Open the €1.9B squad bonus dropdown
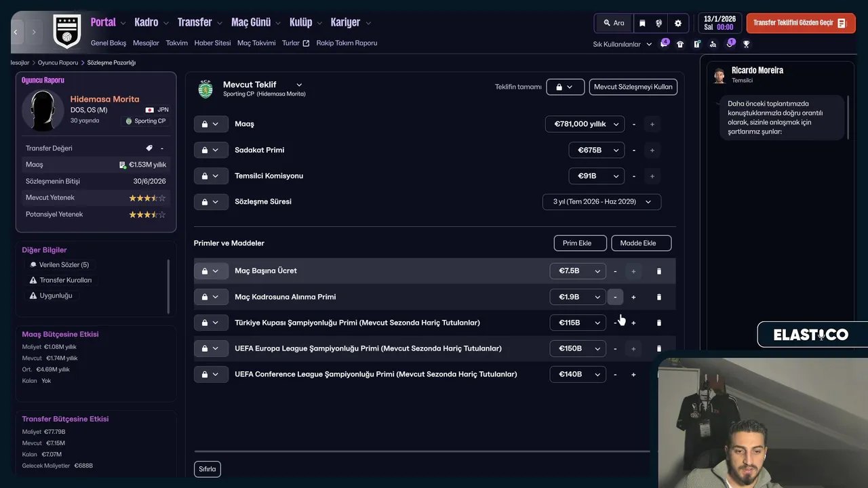Image resolution: width=868 pixels, height=488 pixels. coord(577,297)
